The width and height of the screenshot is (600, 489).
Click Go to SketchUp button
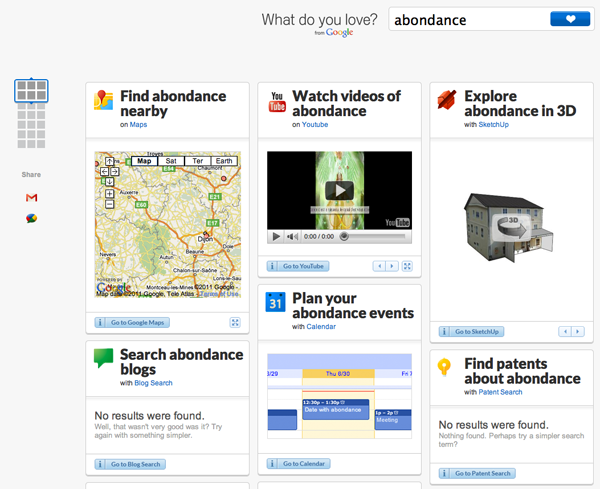471,331
